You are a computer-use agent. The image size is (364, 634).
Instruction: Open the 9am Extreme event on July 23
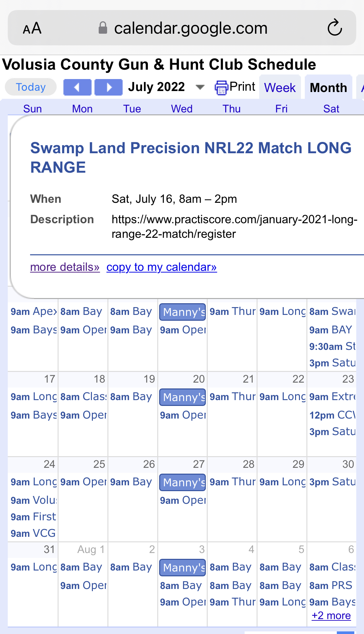(x=332, y=397)
